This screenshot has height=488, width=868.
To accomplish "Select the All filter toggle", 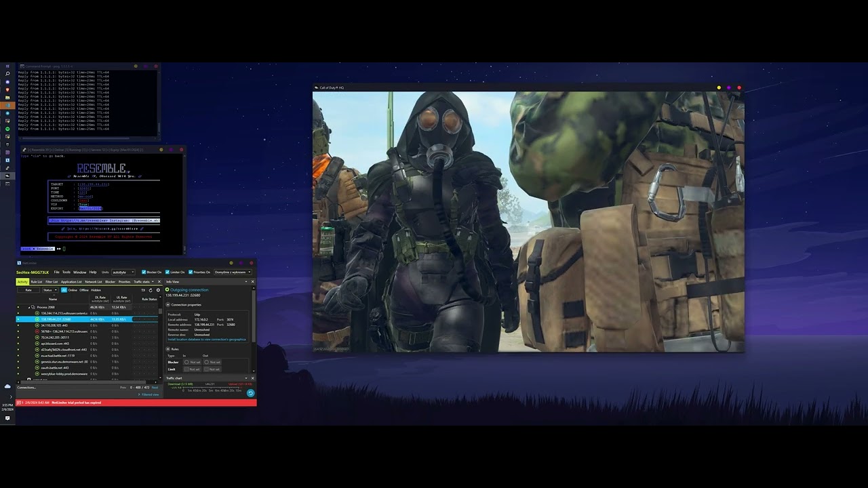I will [64, 290].
